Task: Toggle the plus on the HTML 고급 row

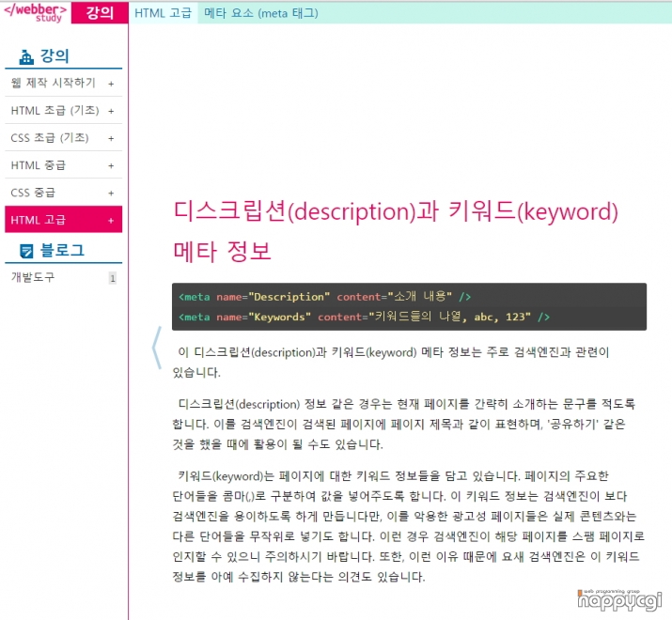Action: click(111, 220)
